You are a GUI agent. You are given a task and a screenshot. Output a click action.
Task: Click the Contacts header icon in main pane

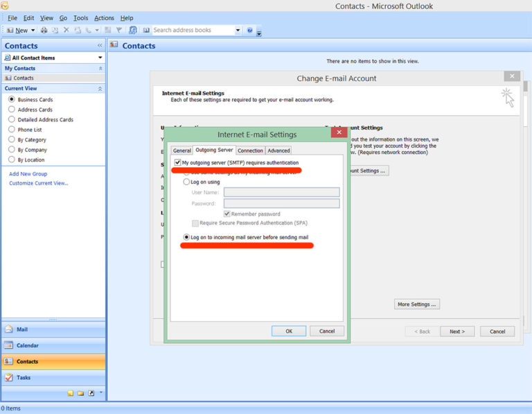114,44
